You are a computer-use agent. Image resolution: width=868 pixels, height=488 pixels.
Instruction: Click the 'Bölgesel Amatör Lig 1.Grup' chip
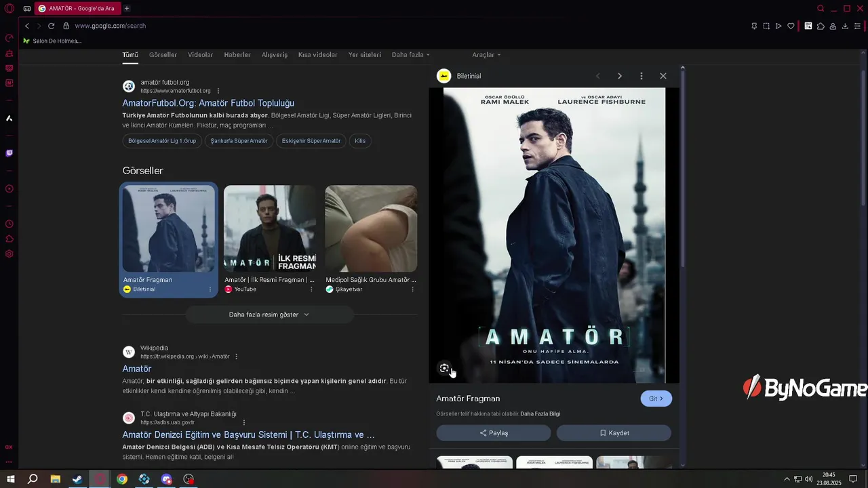[x=162, y=141]
